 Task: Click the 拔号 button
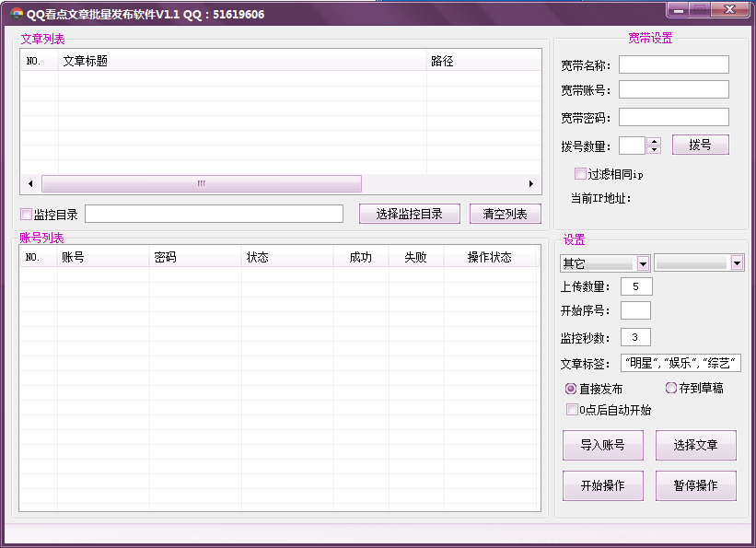[x=701, y=145]
